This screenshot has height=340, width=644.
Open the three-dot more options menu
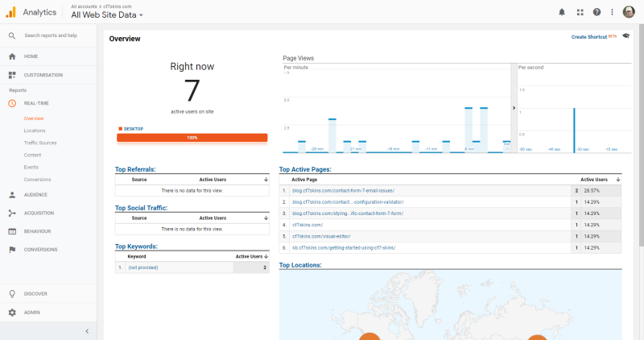click(612, 12)
